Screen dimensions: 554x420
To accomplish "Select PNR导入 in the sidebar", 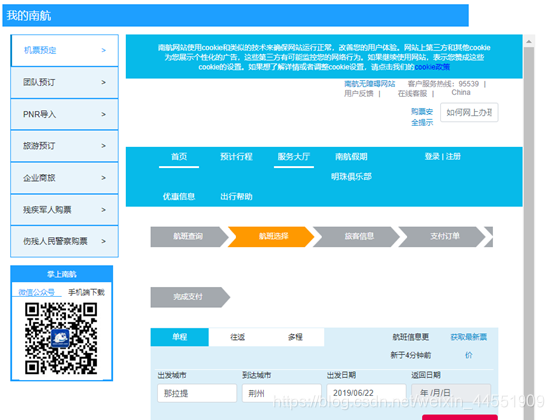I will click(64, 114).
